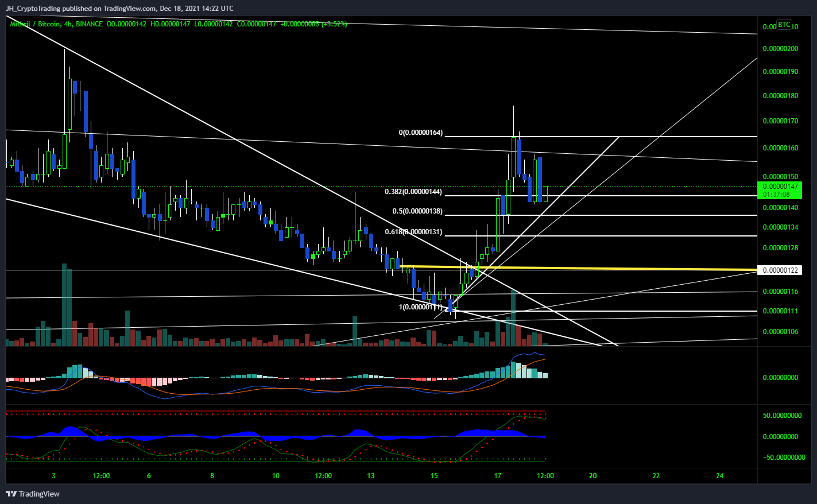Image resolution: width=817 pixels, height=504 pixels.
Task: Click the Fibonacci 1(0.00000111) level label
Action: [x=421, y=307]
